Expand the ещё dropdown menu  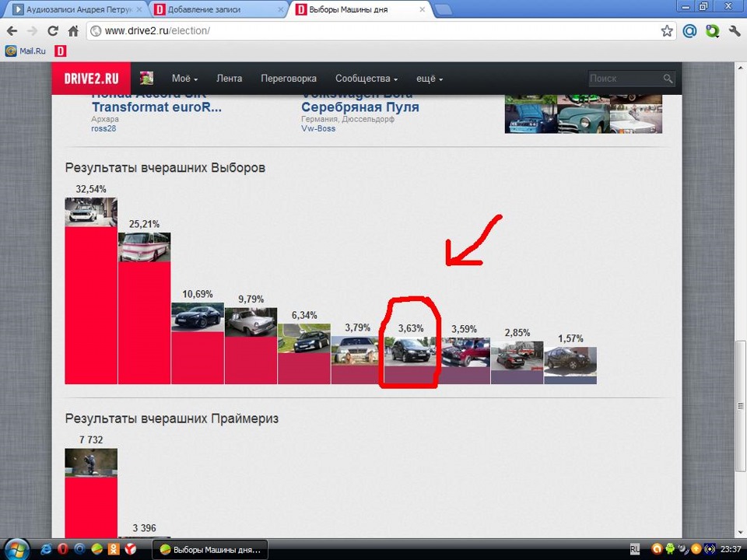[x=430, y=79]
